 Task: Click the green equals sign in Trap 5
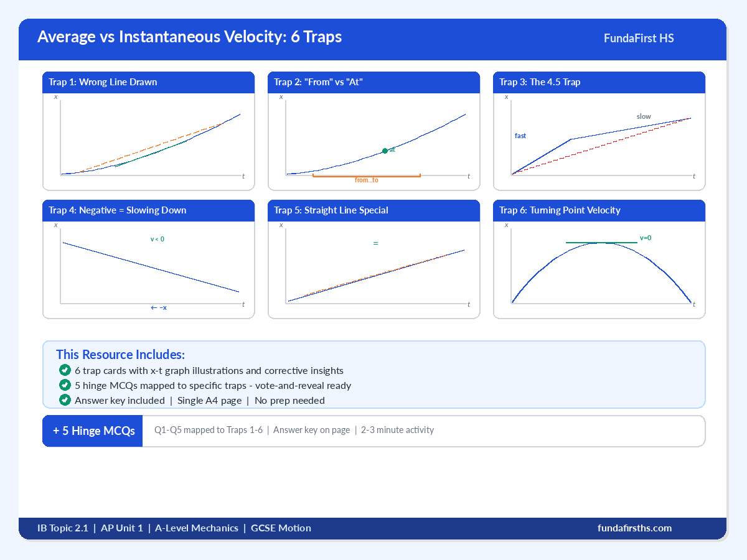(375, 243)
